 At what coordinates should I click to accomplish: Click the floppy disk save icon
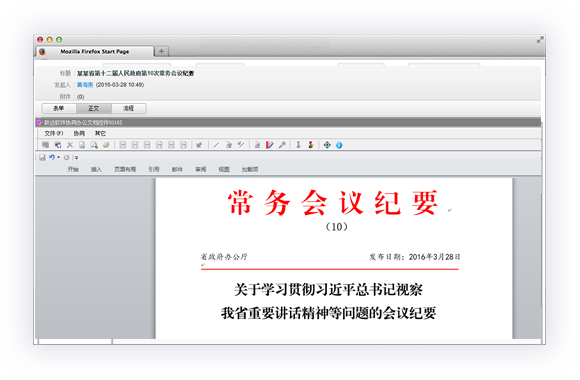tap(42, 158)
